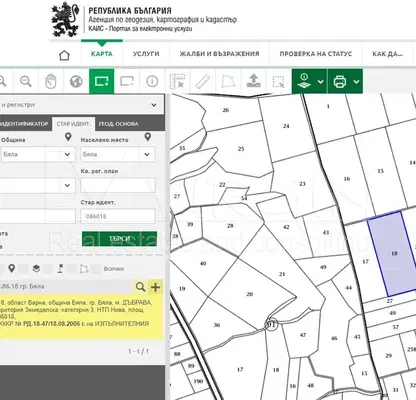Activate the pan hand tool
Image resolution: width=416 pixels, height=400 pixels.
(51, 81)
